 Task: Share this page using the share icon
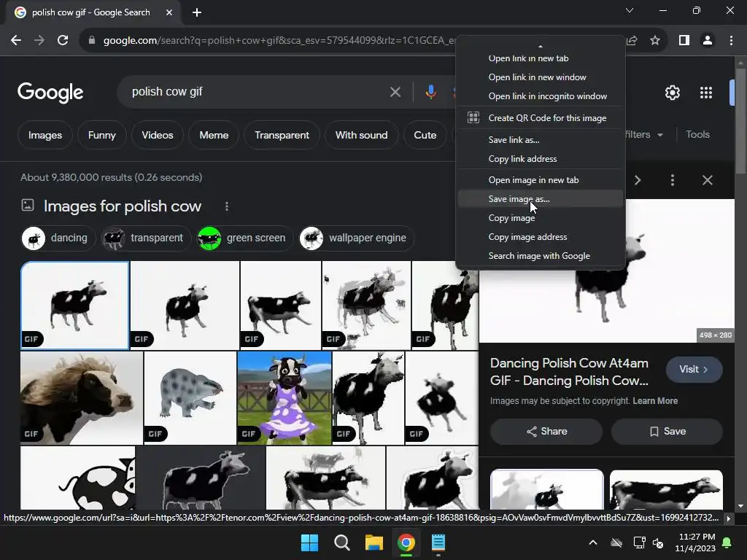tap(632, 41)
